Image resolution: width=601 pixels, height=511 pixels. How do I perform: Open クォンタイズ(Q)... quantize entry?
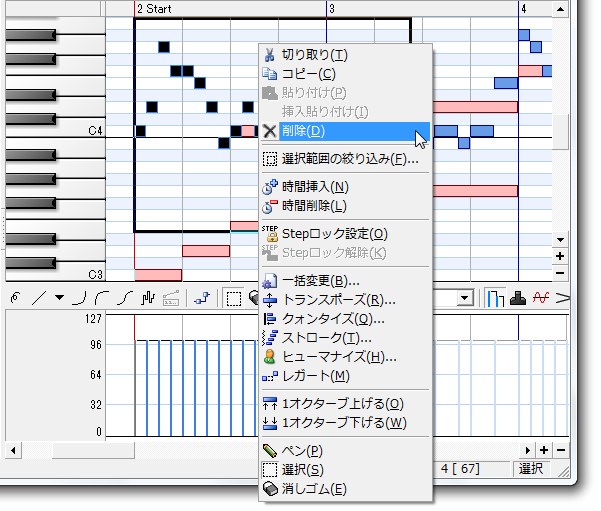(345, 319)
